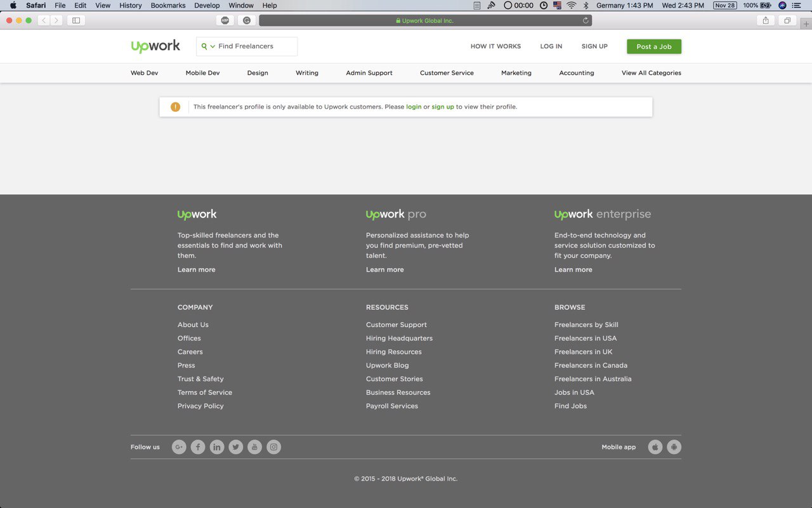Open the Safari History menu
Screen dimensions: 812x508
pos(131,5)
